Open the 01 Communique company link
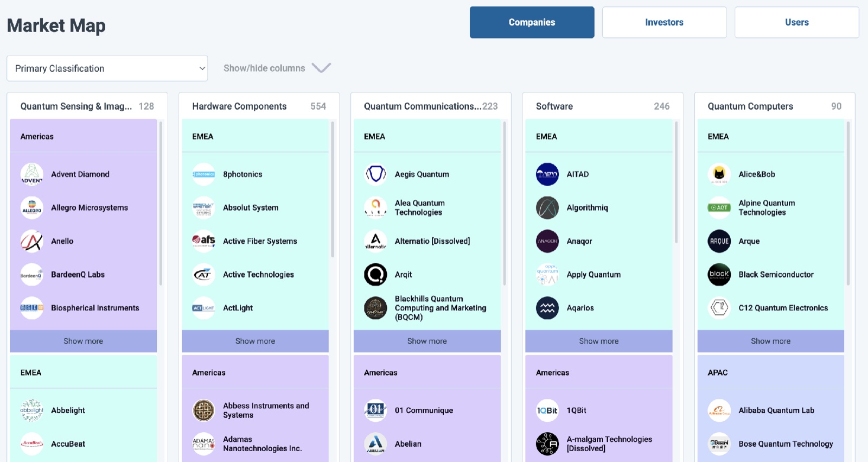The width and height of the screenshot is (868, 462). 424,410
